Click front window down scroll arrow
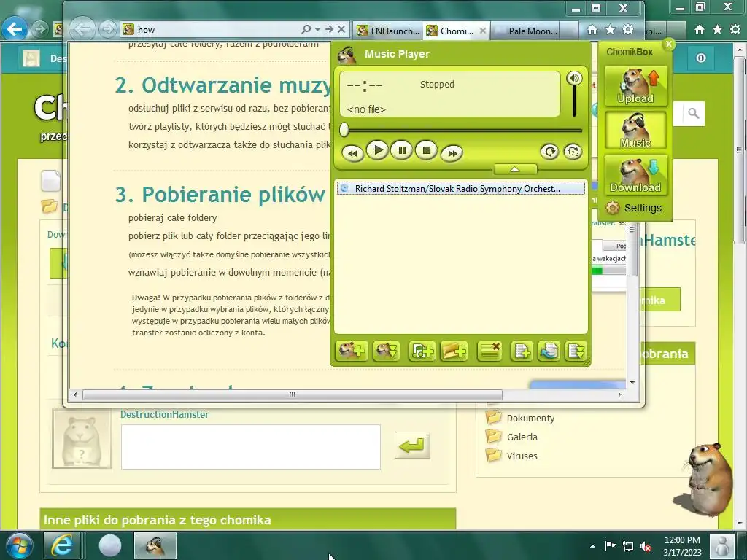 (x=632, y=382)
